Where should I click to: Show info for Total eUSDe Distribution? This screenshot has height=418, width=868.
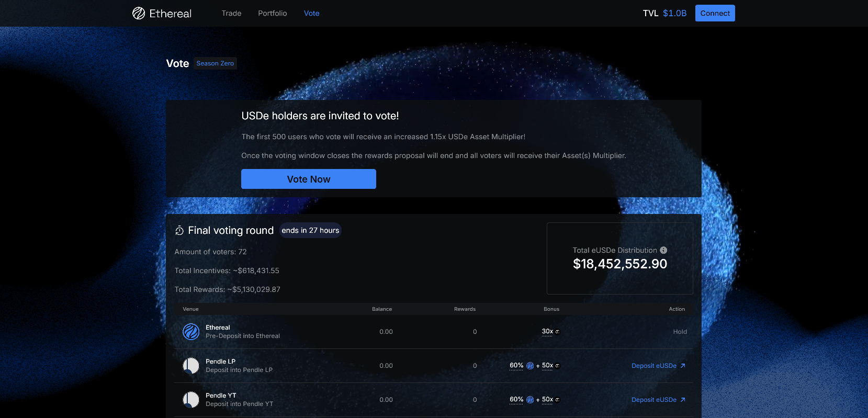click(663, 250)
